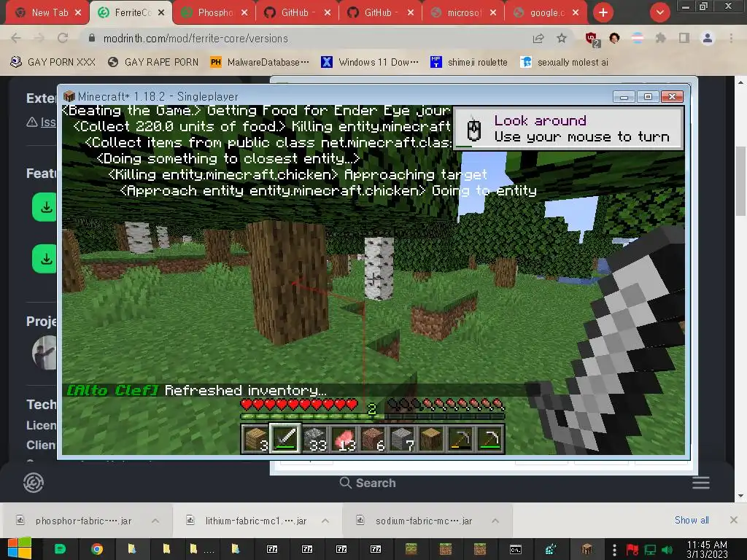Click the upper green download button
Image resolution: width=747 pixels, height=560 pixels.
[44, 207]
